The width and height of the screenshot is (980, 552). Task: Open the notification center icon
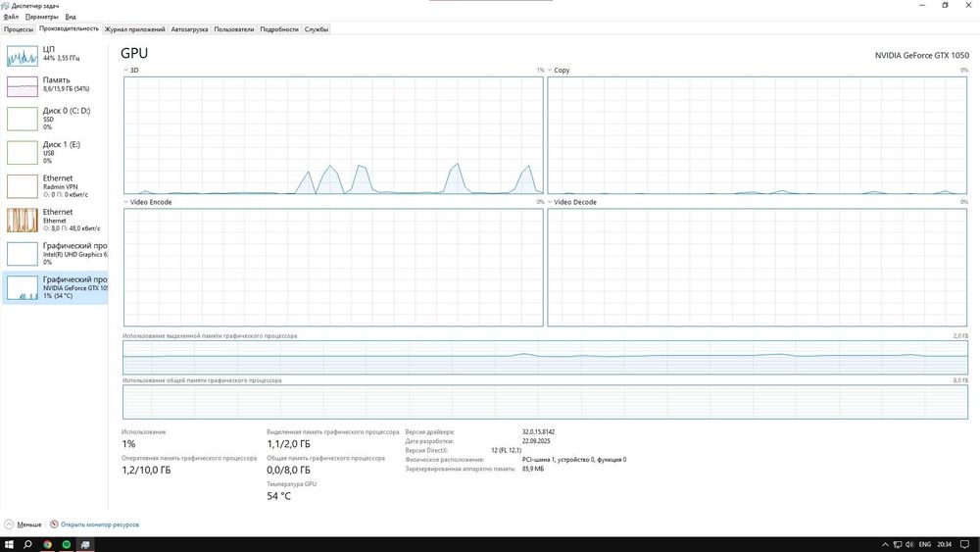click(x=965, y=544)
